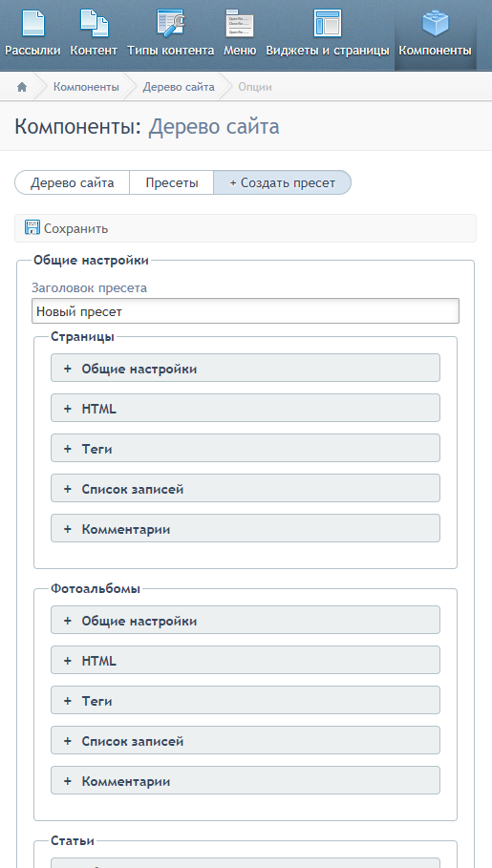
Task: Open the Рассылки section icon
Action: click(32, 23)
